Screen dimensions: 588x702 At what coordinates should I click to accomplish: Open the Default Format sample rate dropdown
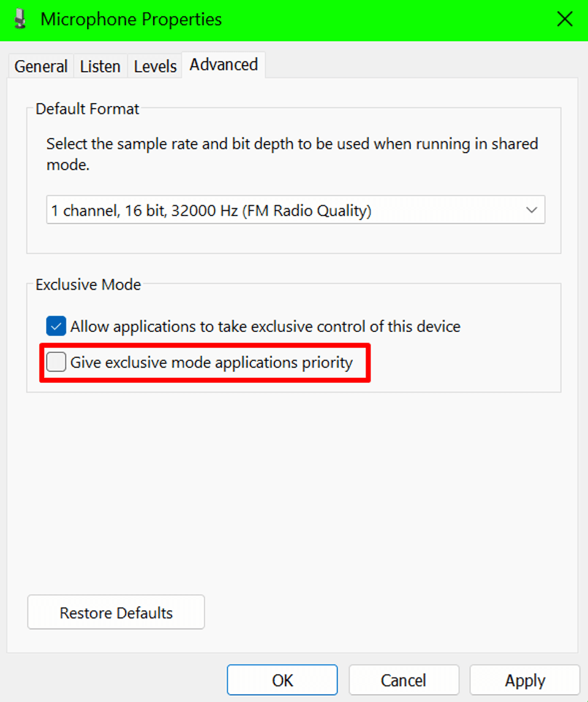point(296,209)
